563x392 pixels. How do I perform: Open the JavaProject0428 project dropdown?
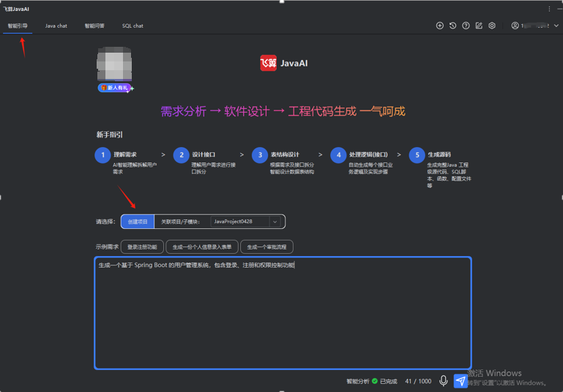point(245,222)
